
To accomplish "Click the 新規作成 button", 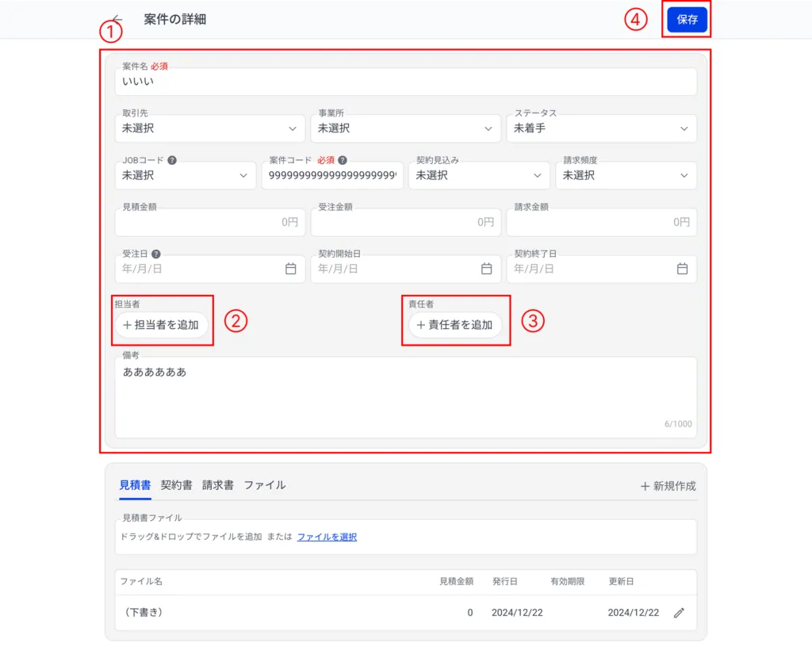I will (x=668, y=486).
